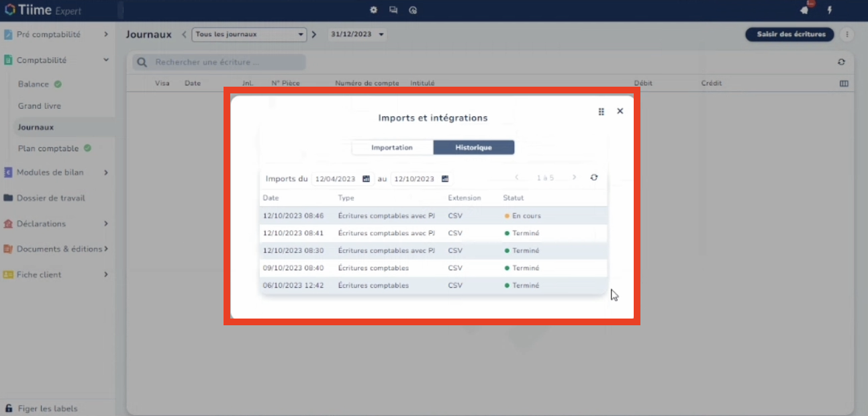
Task: Open the settings gear in the top bar
Action: pyautogui.click(x=374, y=10)
